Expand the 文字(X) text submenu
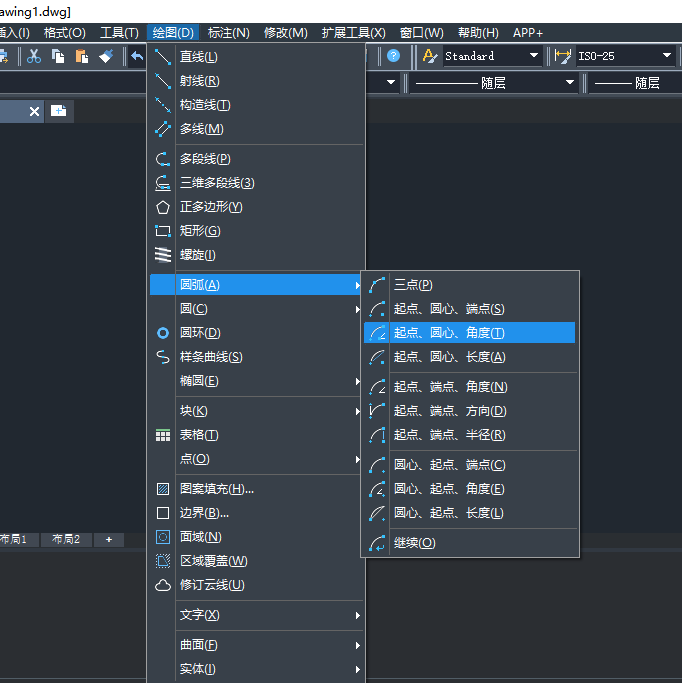 [255, 615]
